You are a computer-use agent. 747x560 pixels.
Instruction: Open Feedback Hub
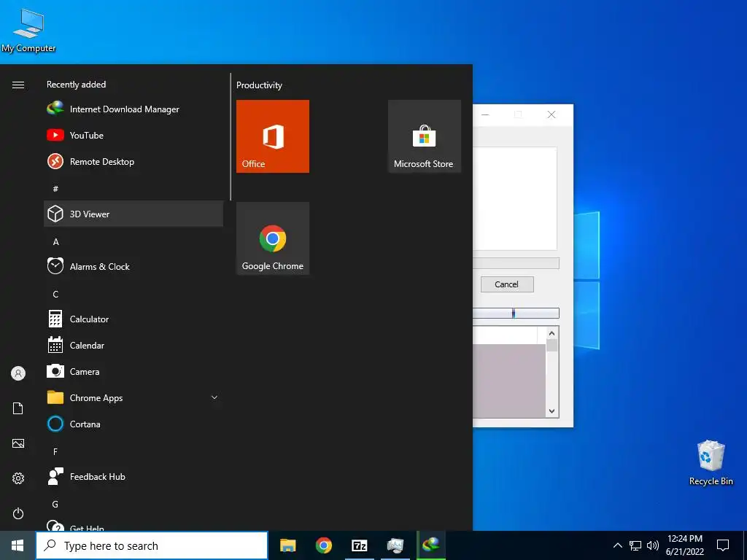click(x=133, y=476)
